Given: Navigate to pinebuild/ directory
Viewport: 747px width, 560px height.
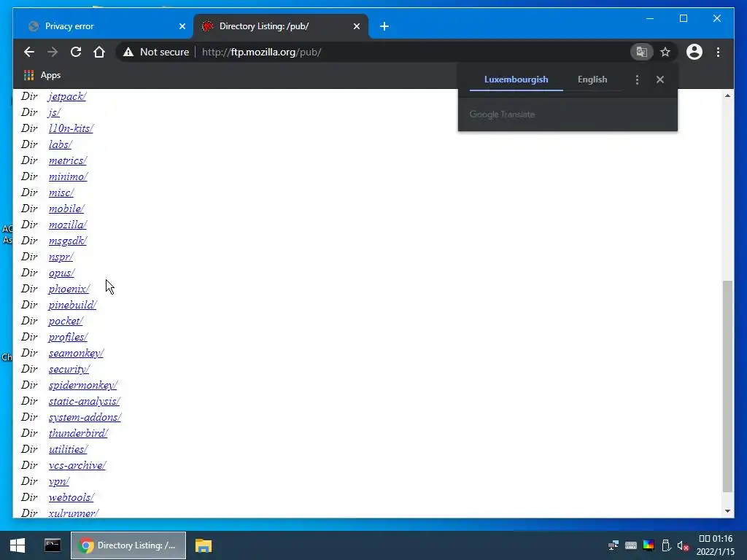Looking at the screenshot, I should click(72, 305).
